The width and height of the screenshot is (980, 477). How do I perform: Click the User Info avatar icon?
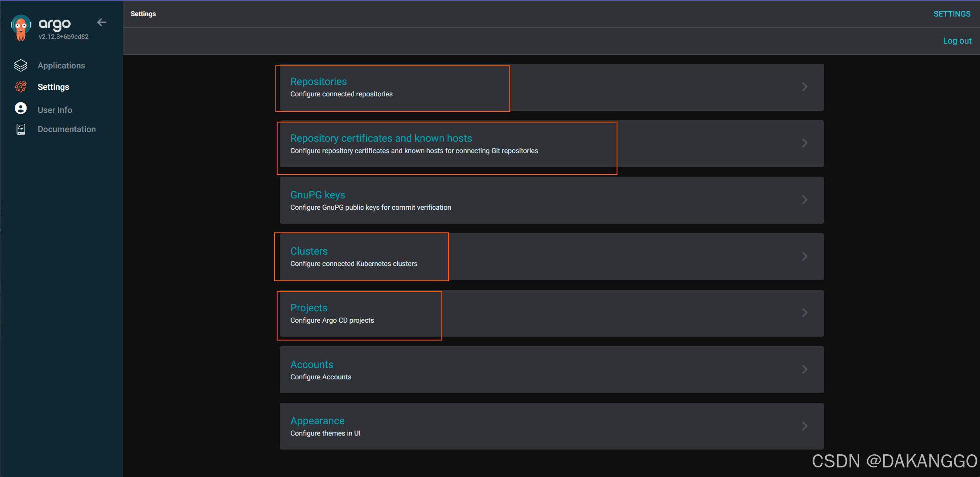[20, 109]
